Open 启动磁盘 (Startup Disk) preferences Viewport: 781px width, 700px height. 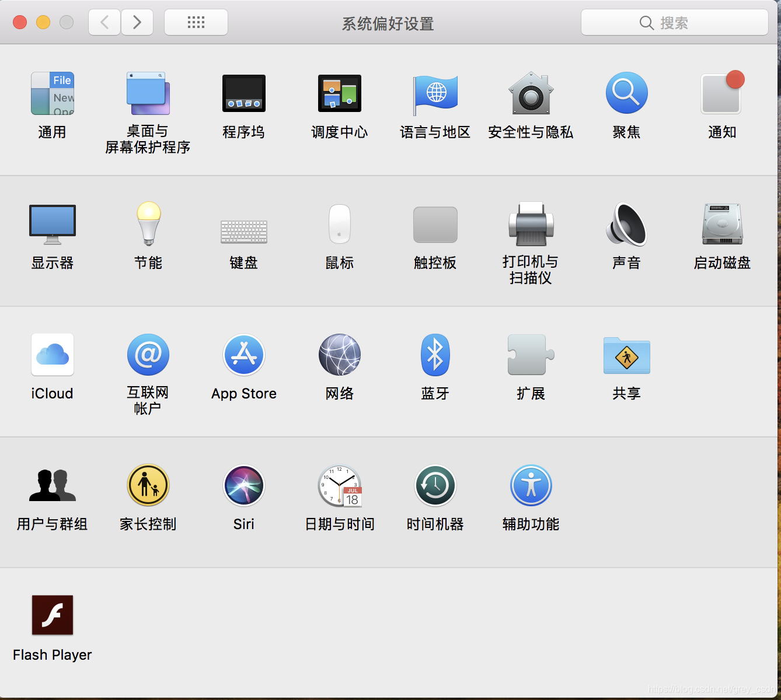(x=723, y=224)
